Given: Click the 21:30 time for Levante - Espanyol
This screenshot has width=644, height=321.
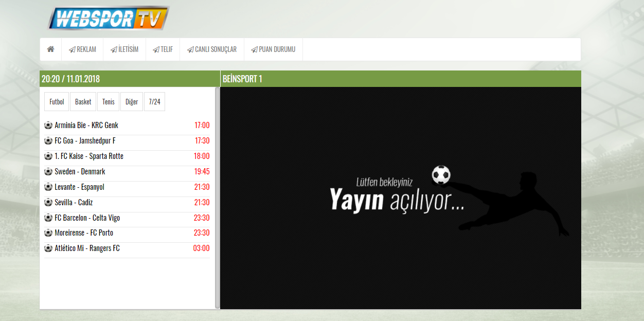Looking at the screenshot, I should [202, 187].
